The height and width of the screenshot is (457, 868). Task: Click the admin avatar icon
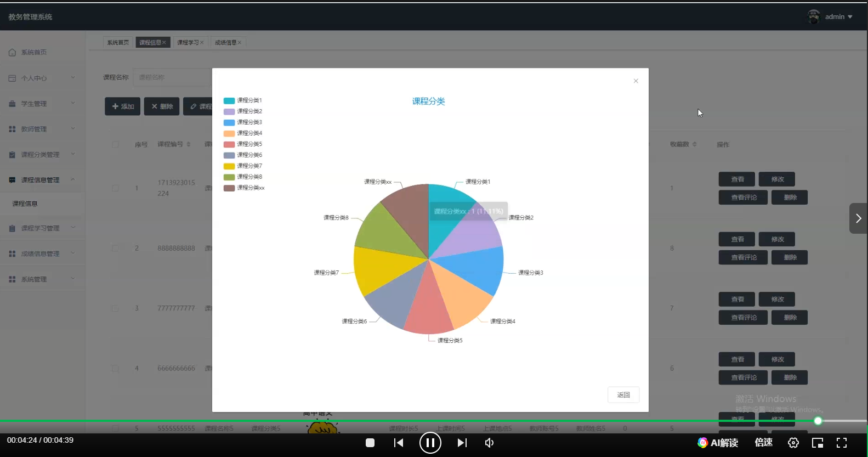click(x=814, y=16)
